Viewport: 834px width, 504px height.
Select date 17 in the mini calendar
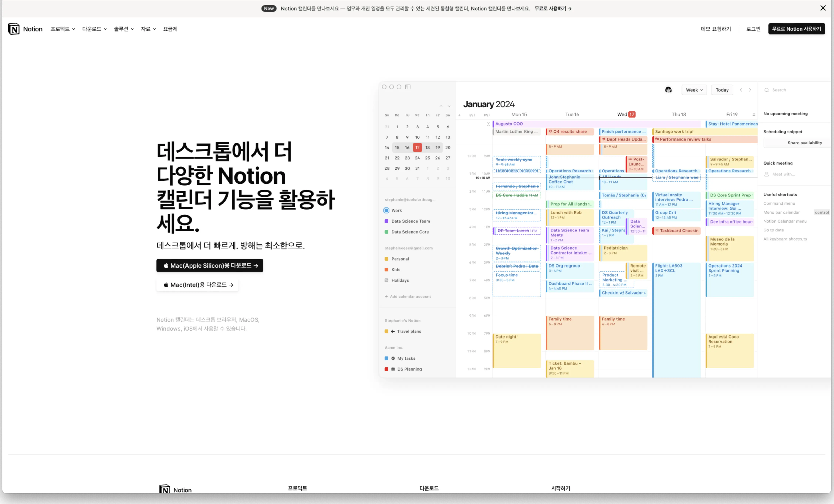pyautogui.click(x=417, y=148)
